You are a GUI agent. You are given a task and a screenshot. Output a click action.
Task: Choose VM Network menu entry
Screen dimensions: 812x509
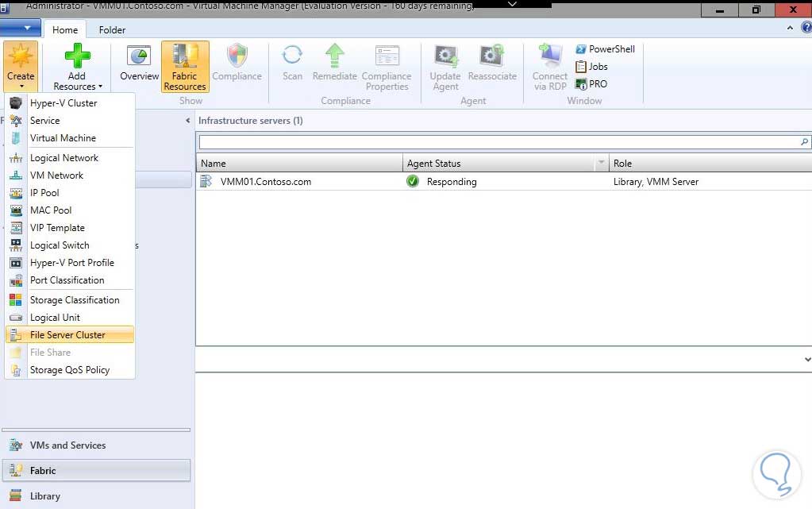(x=70, y=175)
